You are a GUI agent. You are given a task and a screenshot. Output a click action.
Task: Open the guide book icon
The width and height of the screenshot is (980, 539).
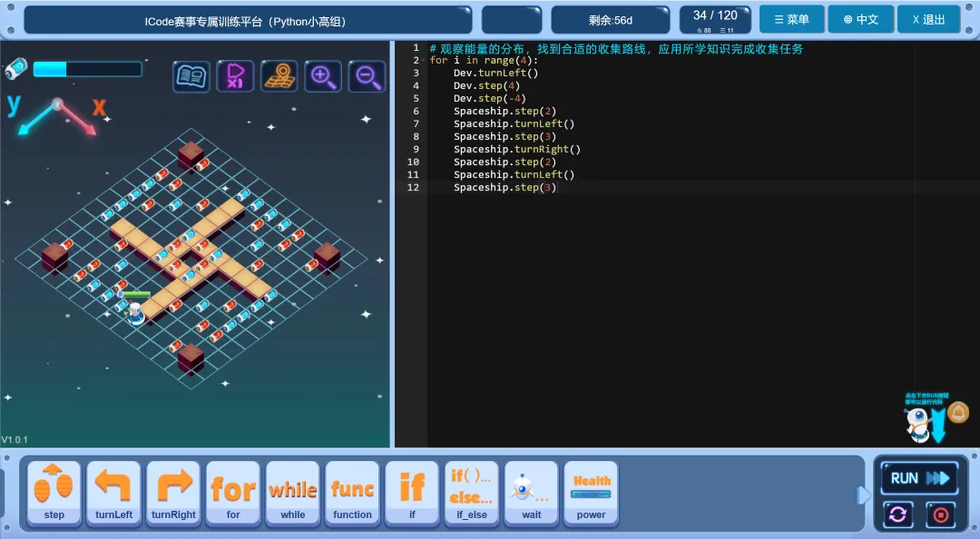[191, 76]
